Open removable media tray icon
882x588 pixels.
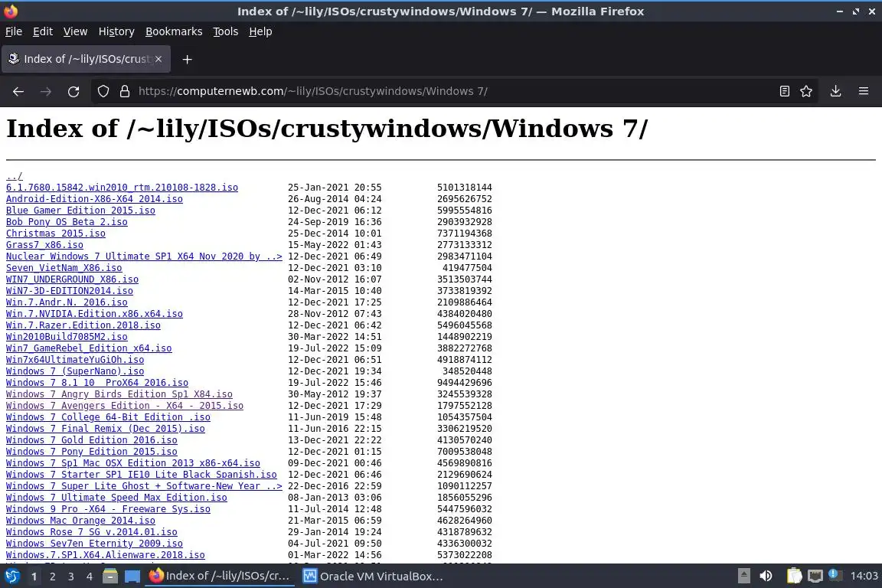(743, 576)
